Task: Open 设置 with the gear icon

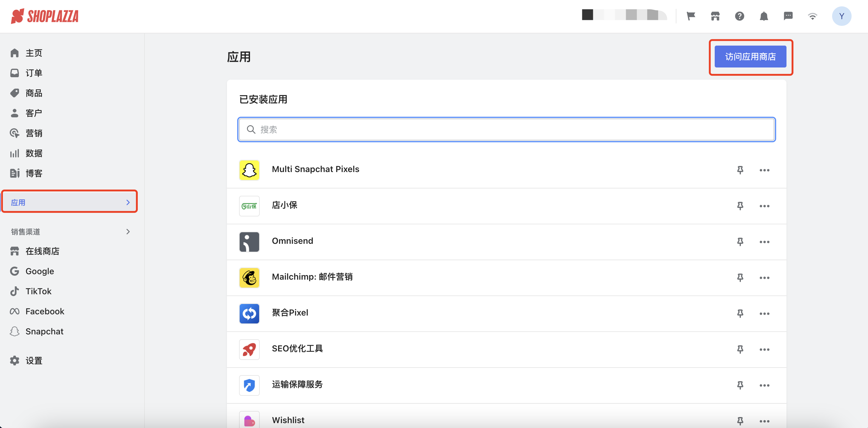Action: click(x=34, y=361)
